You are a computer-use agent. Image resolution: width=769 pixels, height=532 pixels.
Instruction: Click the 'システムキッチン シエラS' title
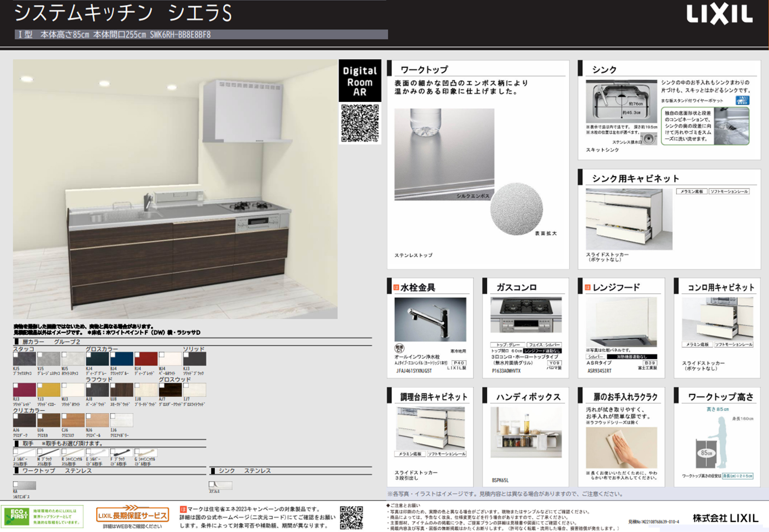click(x=123, y=13)
